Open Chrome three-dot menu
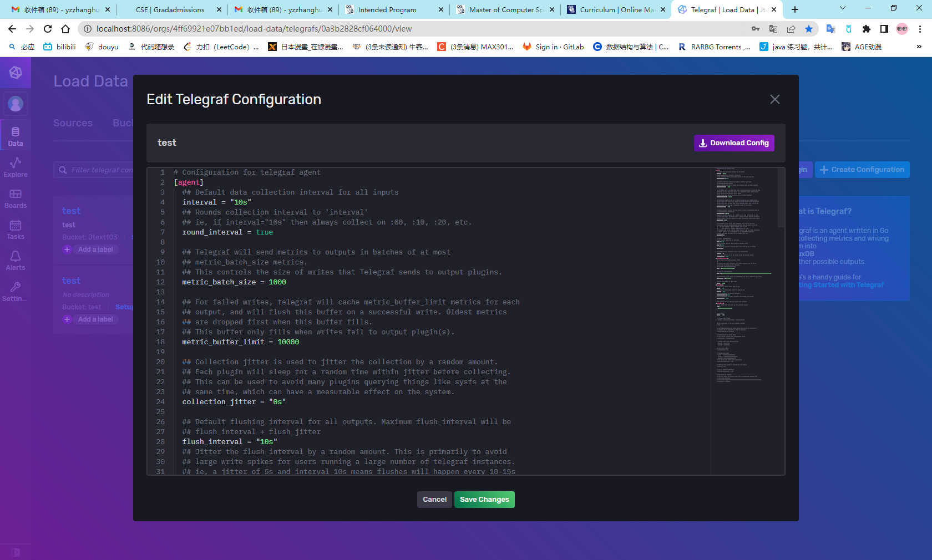This screenshot has height=560, width=932. 920,29
